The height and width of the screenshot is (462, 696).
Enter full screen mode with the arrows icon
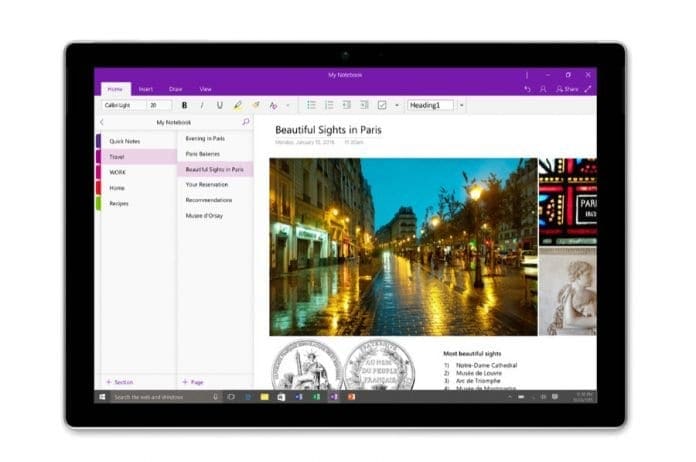[588, 89]
